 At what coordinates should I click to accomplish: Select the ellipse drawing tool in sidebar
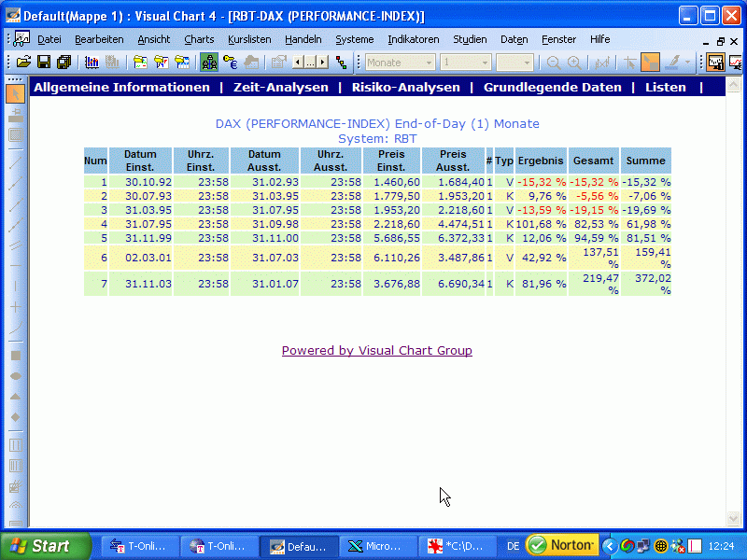[16, 375]
